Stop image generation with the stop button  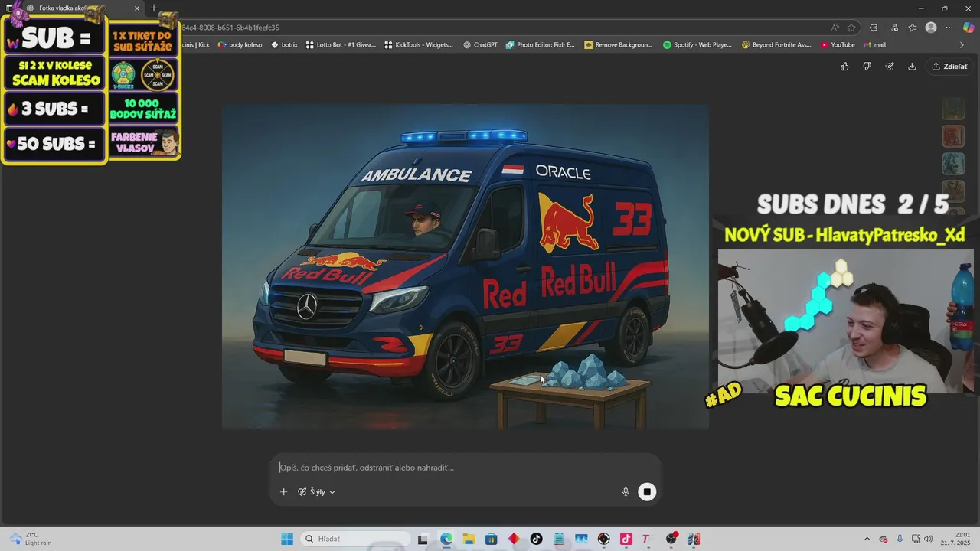coord(647,492)
